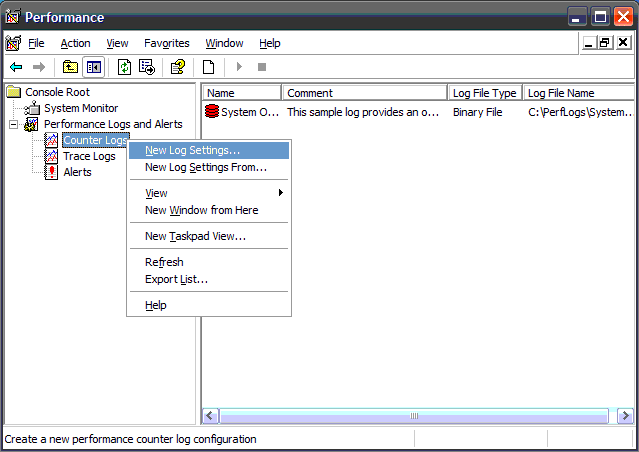This screenshot has width=639, height=452.
Task: Click the horizontal scrollbar thumb
Action: 414,416
